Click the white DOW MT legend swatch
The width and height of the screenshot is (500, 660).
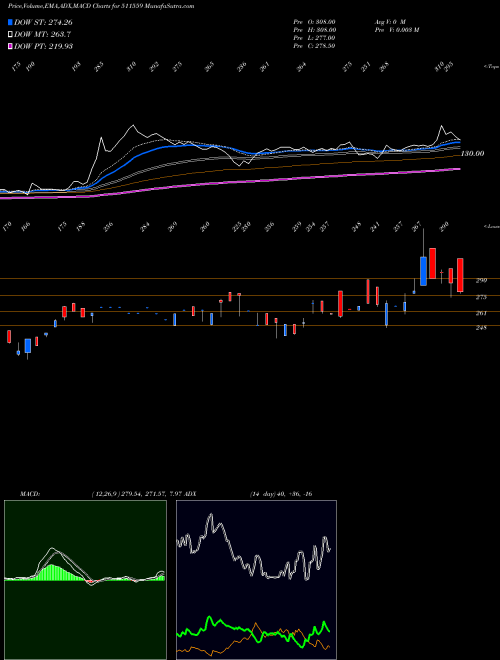pos(10,34)
